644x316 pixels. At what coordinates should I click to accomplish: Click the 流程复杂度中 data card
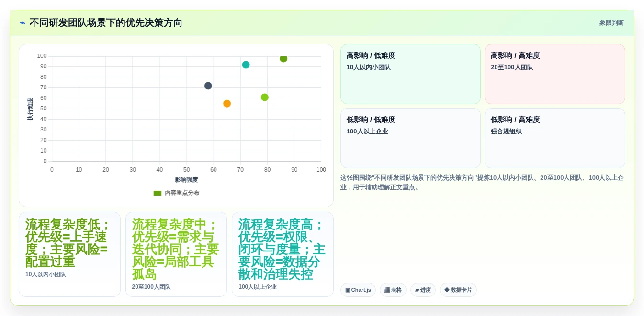tap(176, 254)
